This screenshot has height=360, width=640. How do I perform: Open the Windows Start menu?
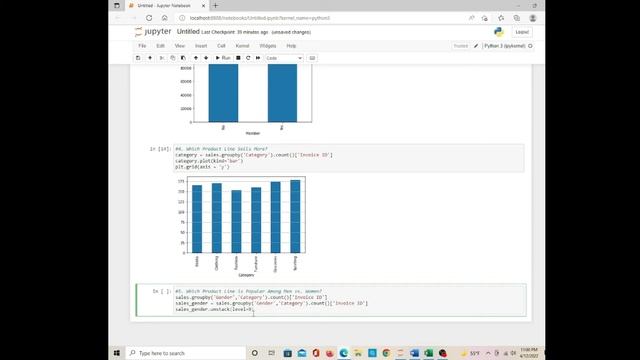pyautogui.click(x=117, y=353)
